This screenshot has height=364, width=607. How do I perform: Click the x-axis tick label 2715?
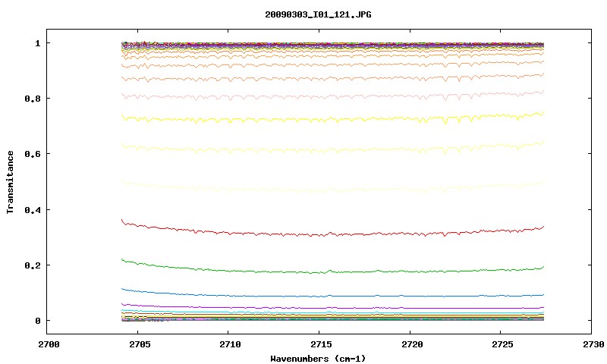pyautogui.click(x=321, y=344)
